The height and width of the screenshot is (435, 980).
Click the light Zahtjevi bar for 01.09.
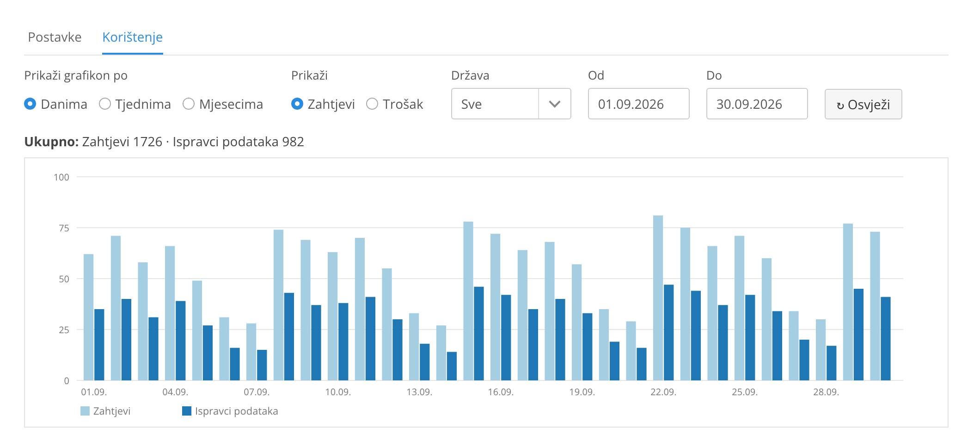point(89,317)
